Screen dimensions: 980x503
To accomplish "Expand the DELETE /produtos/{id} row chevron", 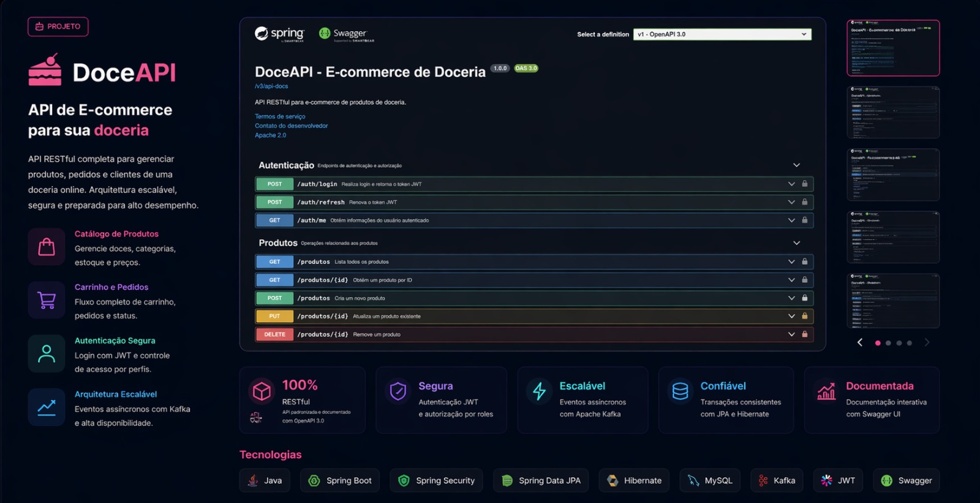I will 791,335.
